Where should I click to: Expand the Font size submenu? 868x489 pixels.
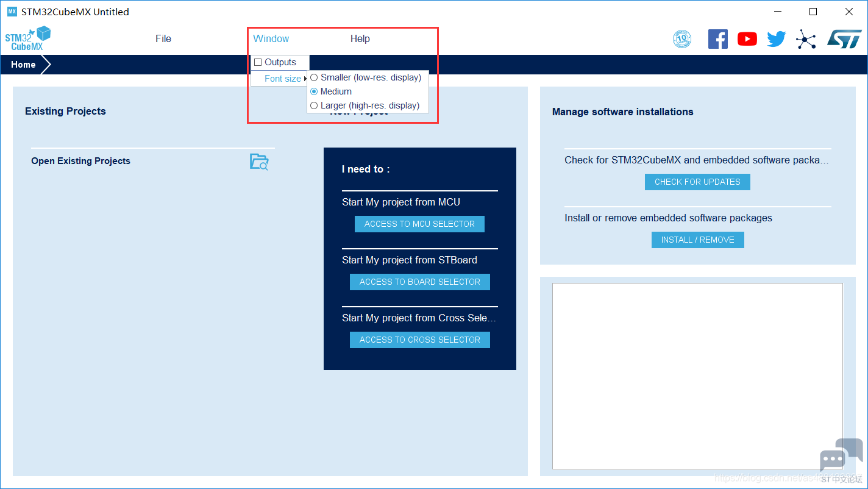click(280, 79)
